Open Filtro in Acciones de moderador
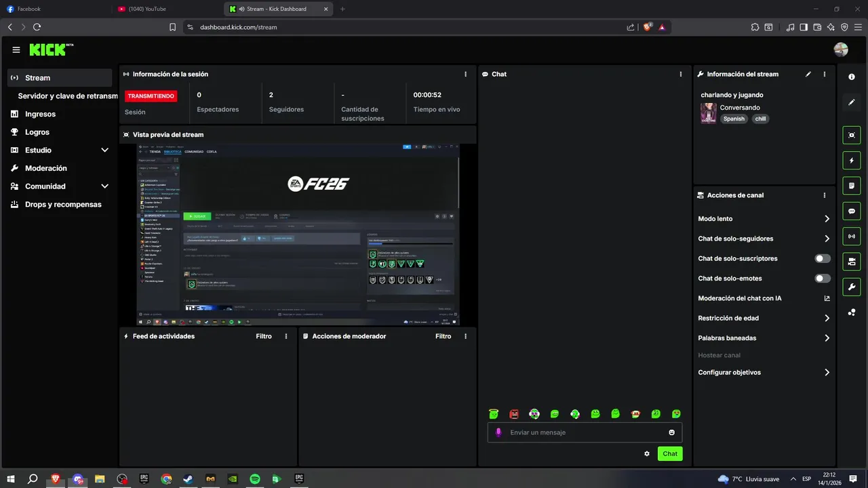Screen dimensions: 868x488 point(443,336)
